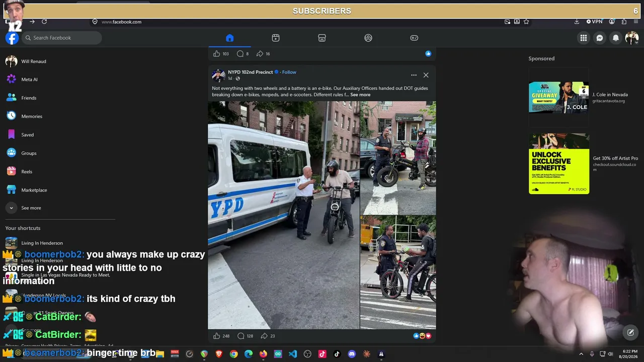Open Brave browser from the taskbar
The height and width of the screenshot is (362, 644).
(x=219, y=354)
